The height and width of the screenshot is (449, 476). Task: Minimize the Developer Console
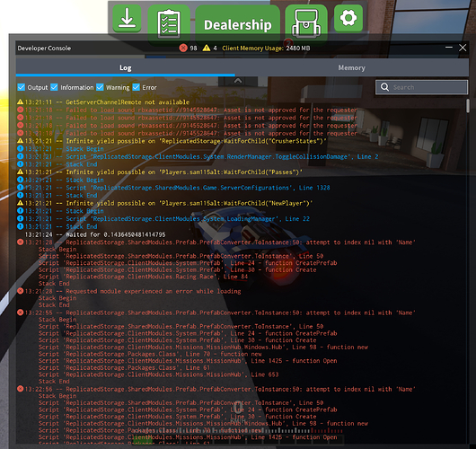449,48
